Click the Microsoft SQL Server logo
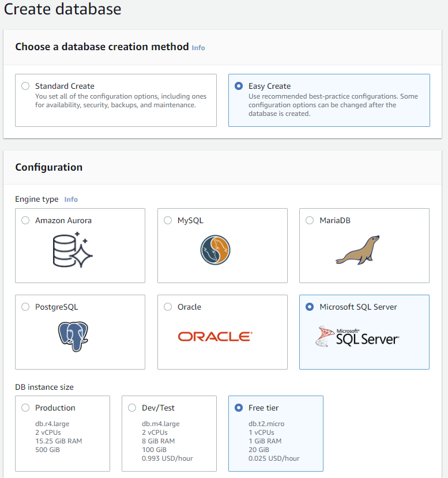The width and height of the screenshot is (448, 478). [x=357, y=337]
